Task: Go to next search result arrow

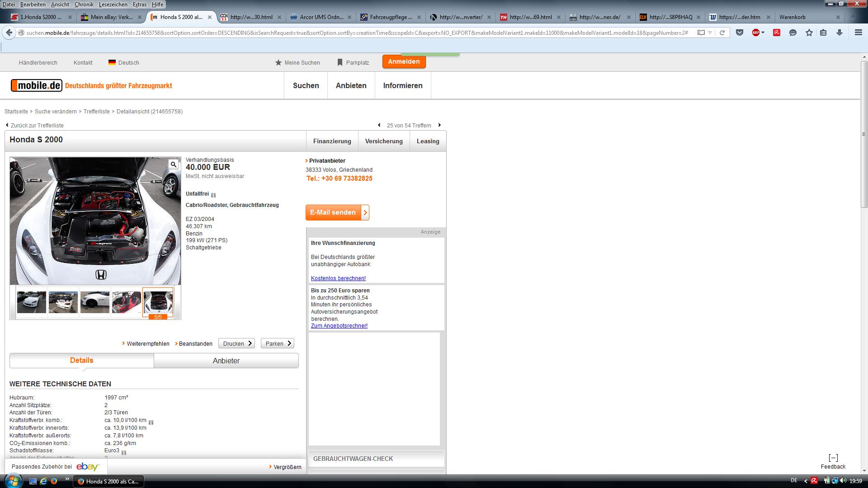Action: (439, 125)
